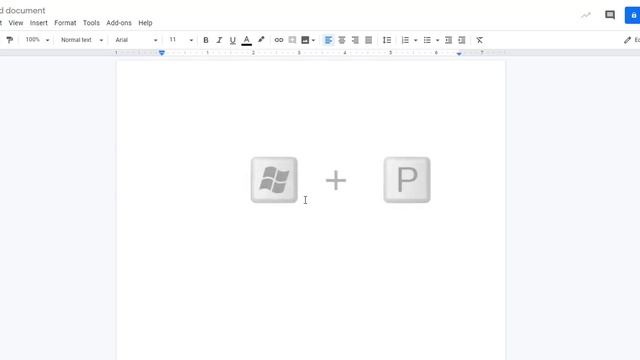Click the Insert image icon

305,40
